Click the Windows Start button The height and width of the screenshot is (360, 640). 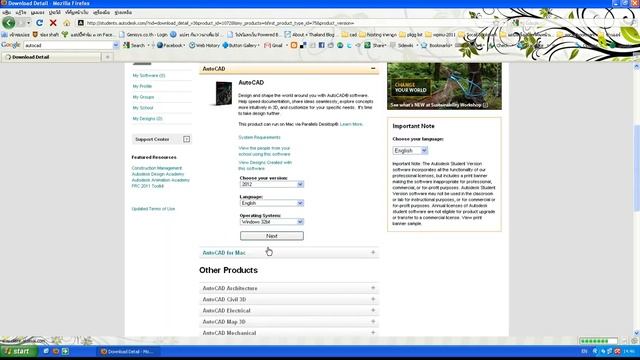tap(18, 351)
